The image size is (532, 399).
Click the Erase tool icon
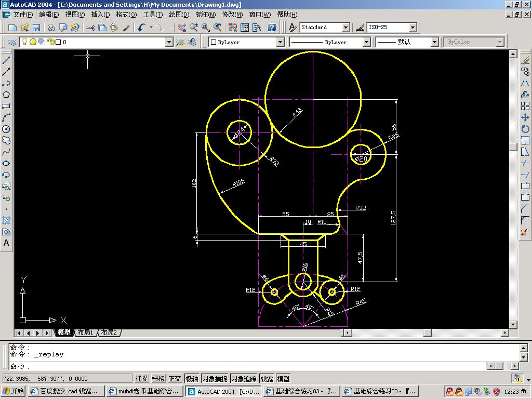pyautogui.click(x=525, y=60)
